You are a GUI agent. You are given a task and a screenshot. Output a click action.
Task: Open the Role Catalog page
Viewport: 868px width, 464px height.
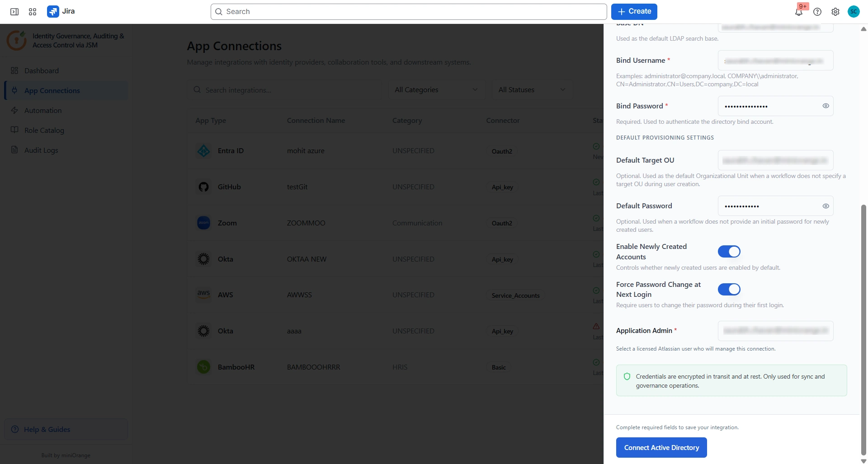(66, 130)
